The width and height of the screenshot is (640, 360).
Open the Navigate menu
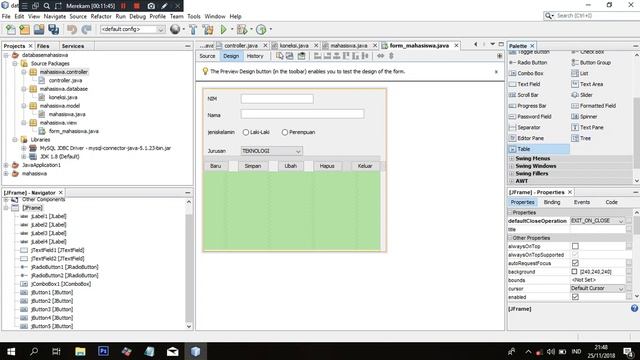coord(55,16)
